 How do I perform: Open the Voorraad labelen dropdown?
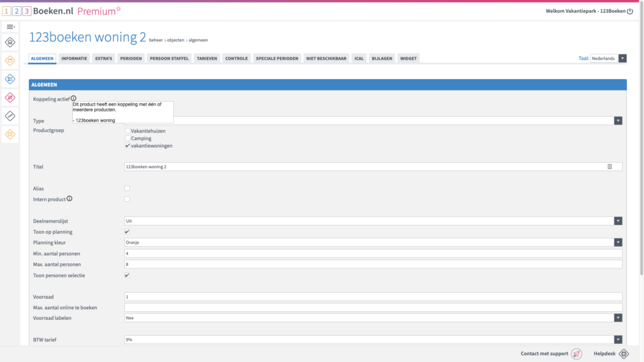tap(374, 317)
